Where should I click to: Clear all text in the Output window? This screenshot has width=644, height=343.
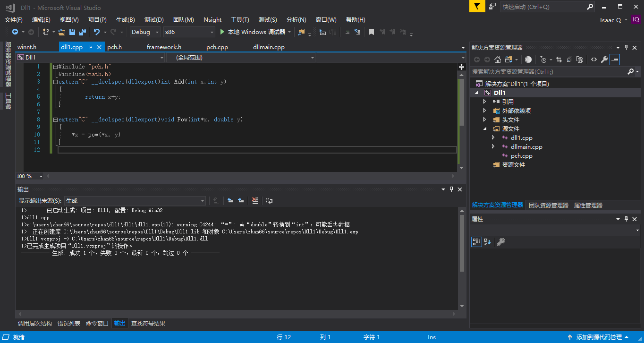(255, 201)
